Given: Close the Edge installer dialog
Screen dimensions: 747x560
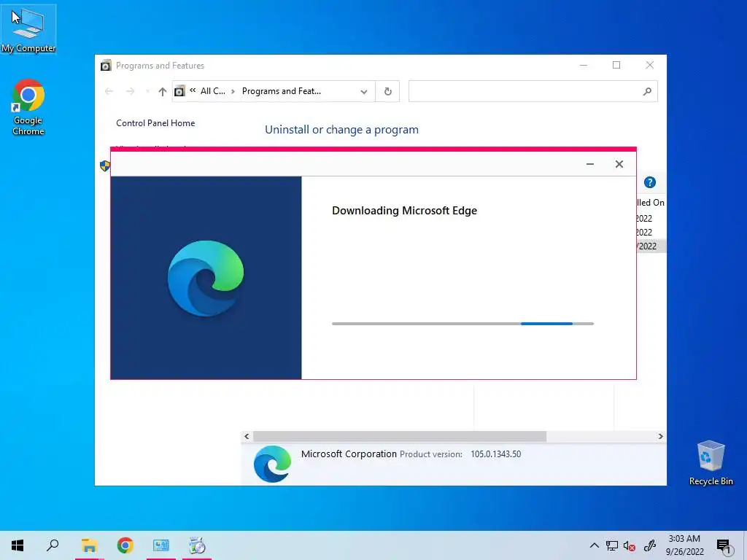Looking at the screenshot, I should click(619, 164).
